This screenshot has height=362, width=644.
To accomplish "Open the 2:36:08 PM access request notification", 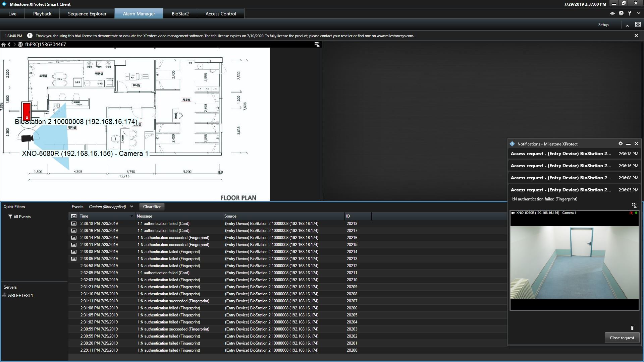I will pyautogui.click(x=574, y=178).
